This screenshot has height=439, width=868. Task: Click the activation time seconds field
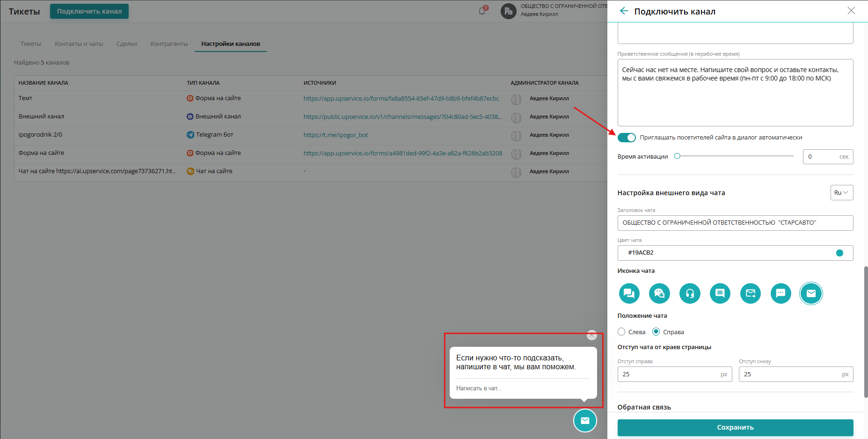pos(828,157)
